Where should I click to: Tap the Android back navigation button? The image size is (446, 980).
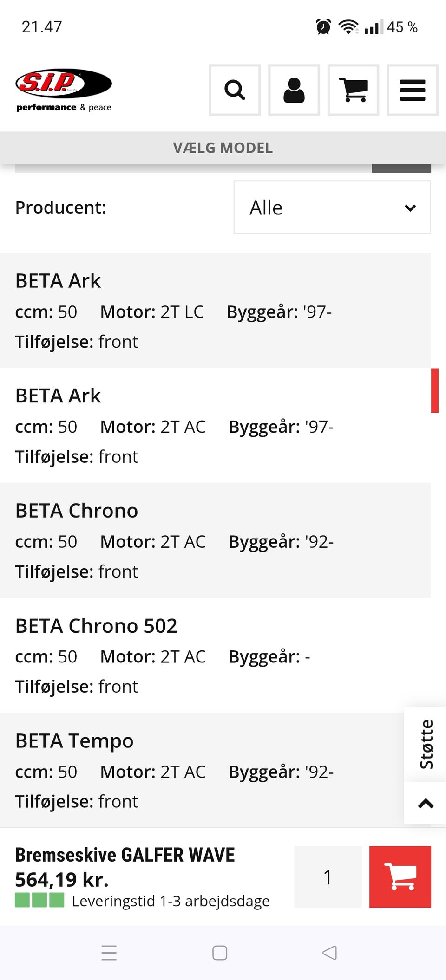click(329, 953)
